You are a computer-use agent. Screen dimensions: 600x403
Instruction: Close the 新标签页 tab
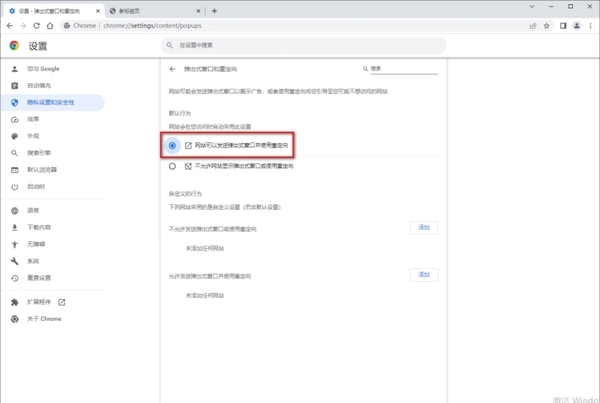point(198,11)
